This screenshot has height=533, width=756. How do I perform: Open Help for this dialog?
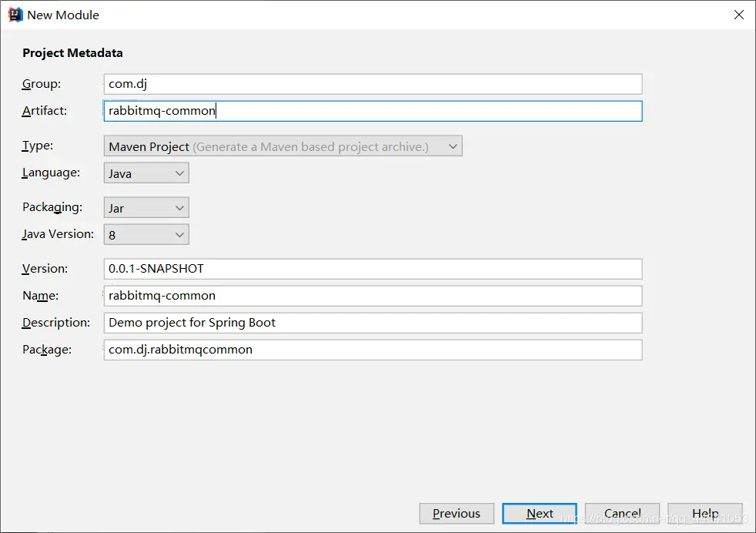click(705, 513)
